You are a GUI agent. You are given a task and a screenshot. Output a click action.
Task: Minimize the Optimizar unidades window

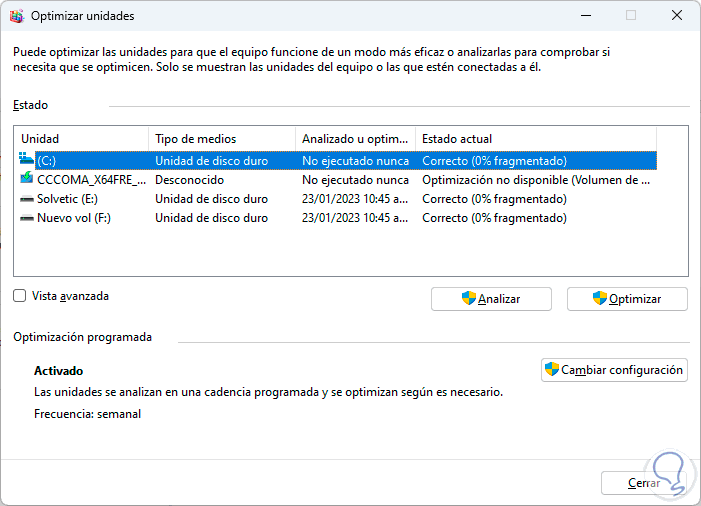(x=586, y=16)
